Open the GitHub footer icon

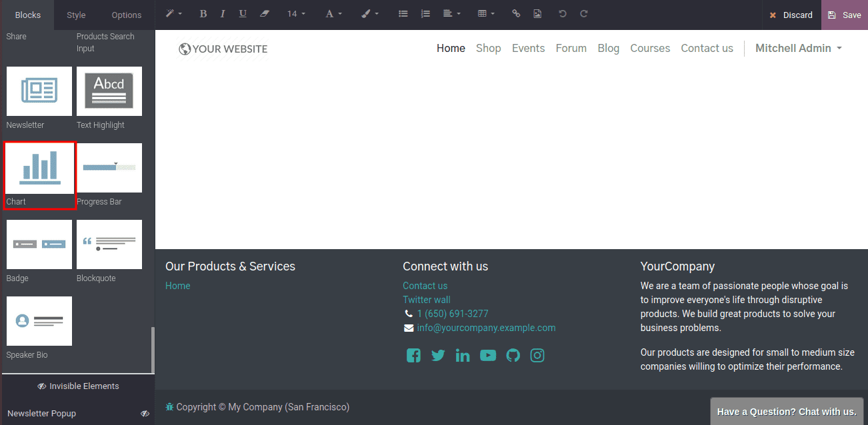click(x=513, y=355)
